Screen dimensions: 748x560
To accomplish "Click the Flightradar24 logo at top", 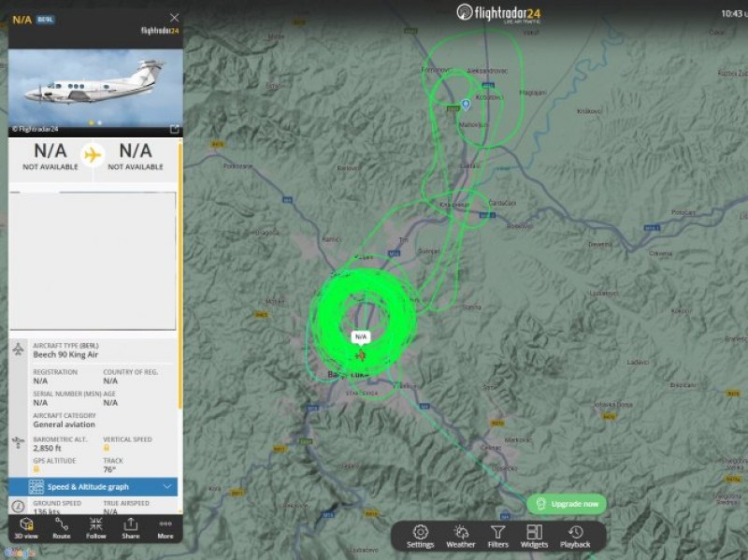I will [498, 13].
